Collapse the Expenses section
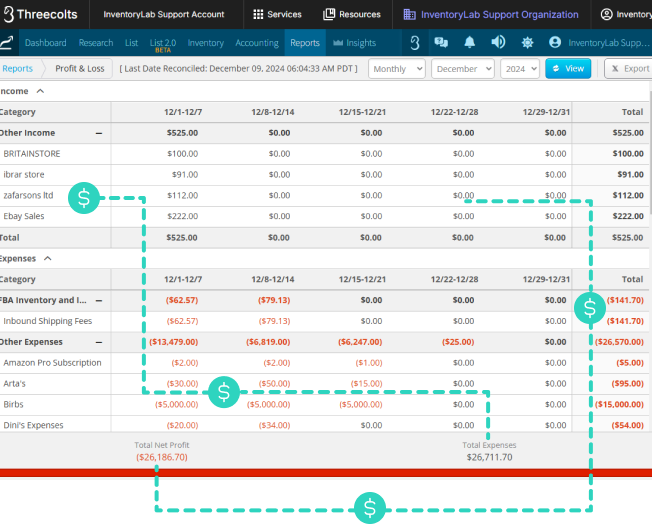The image size is (652, 524). point(48,259)
